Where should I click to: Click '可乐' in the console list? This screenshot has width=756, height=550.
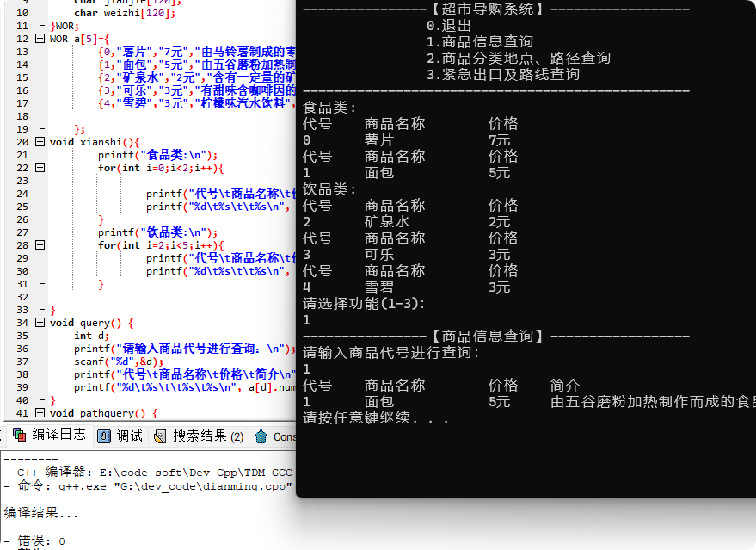tap(379, 255)
